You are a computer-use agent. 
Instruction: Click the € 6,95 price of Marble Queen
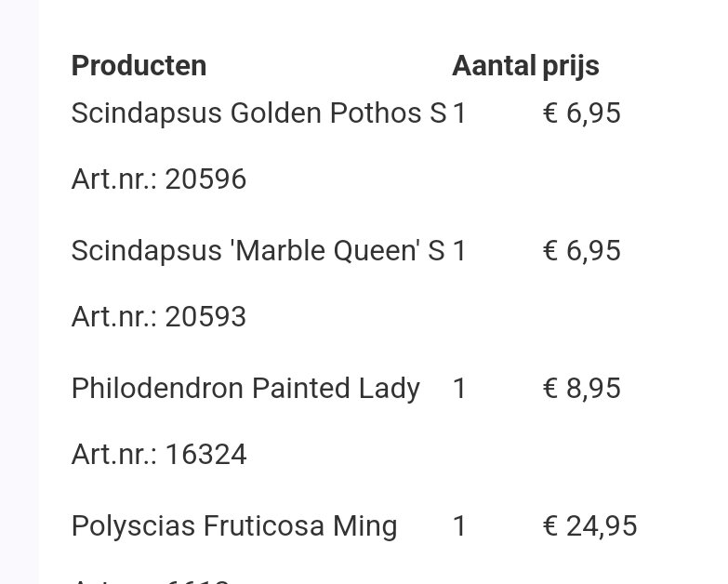tap(581, 251)
